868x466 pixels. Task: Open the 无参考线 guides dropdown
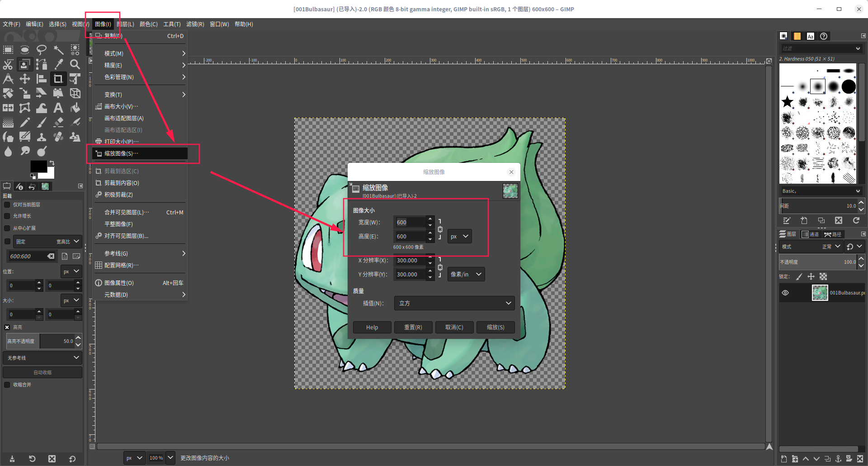pos(42,358)
